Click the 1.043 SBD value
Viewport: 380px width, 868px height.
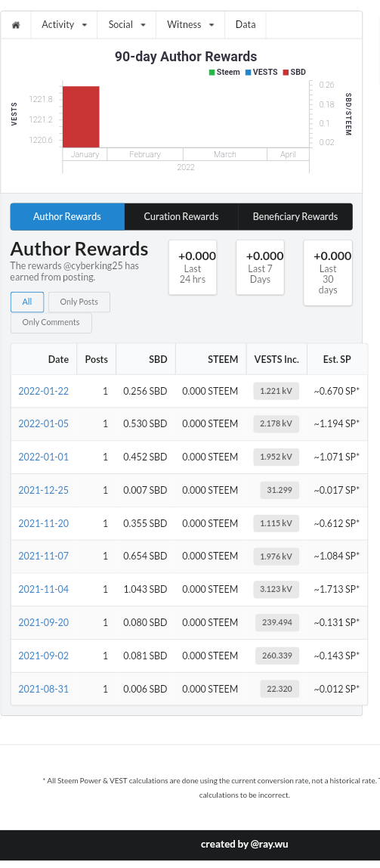(x=145, y=589)
